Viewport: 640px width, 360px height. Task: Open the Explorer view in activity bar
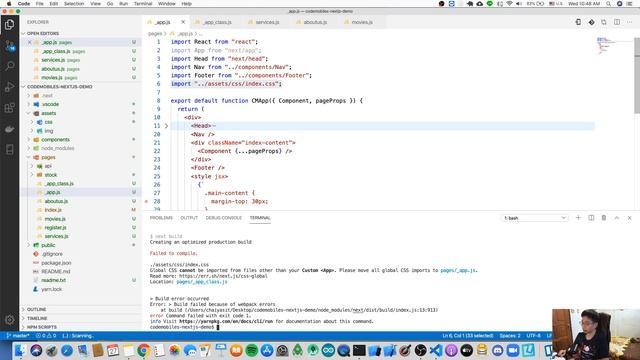coord(9,24)
